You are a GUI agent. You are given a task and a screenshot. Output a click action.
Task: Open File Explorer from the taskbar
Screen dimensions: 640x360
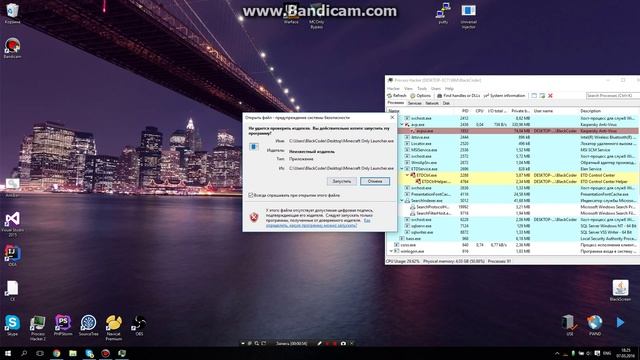click(x=73, y=353)
